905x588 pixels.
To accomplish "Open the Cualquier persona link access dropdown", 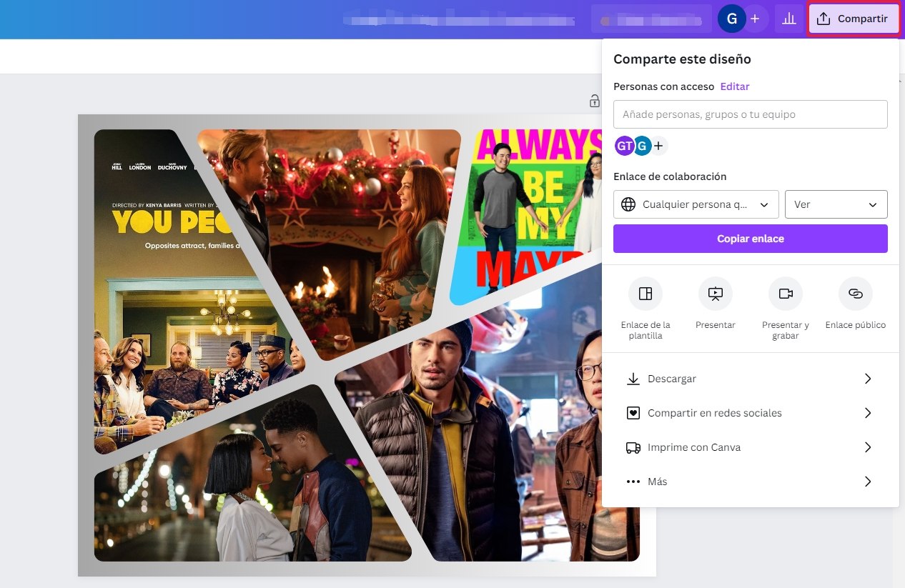I will (x=696, y=204).
